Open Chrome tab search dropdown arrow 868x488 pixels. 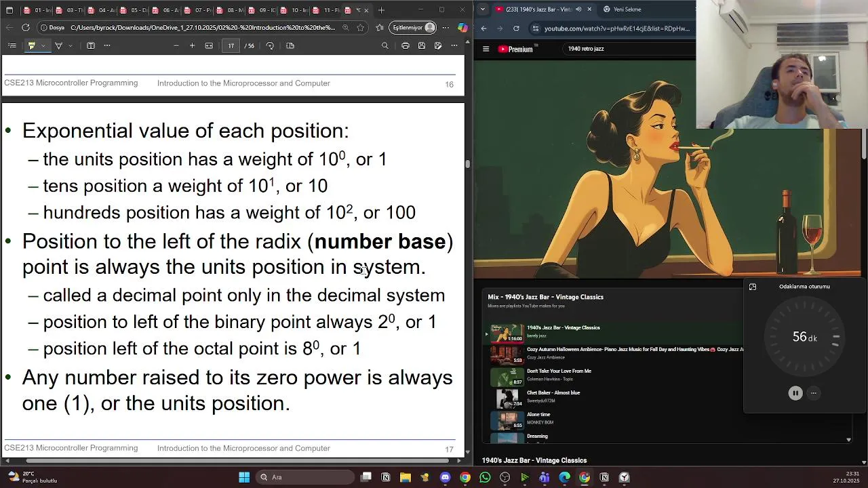point(482,9)
